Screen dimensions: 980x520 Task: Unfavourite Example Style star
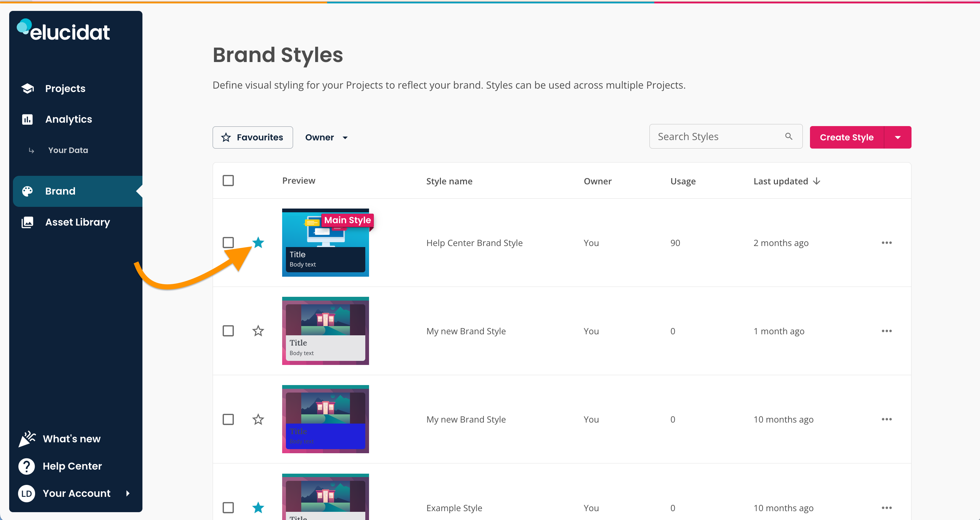258,507
